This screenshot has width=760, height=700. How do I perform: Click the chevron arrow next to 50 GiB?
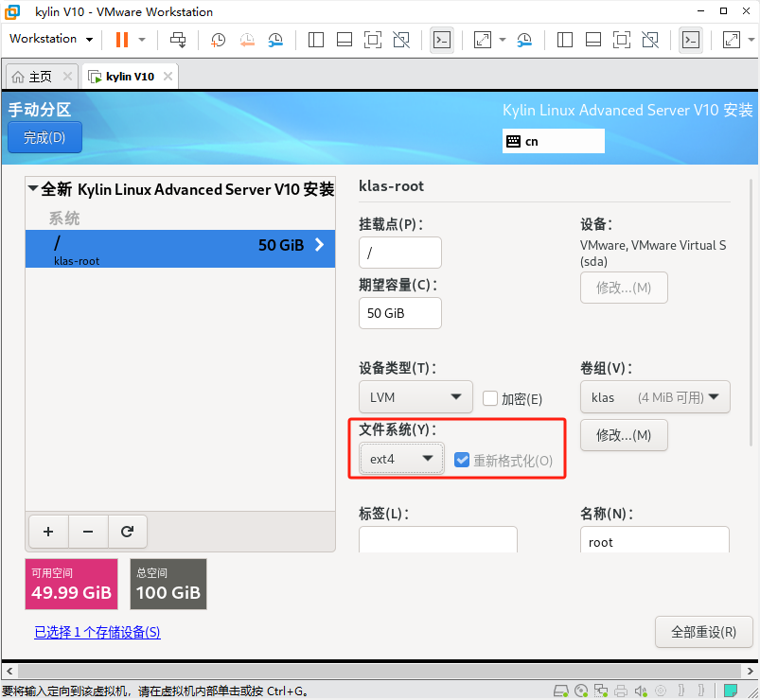[319, 245]
